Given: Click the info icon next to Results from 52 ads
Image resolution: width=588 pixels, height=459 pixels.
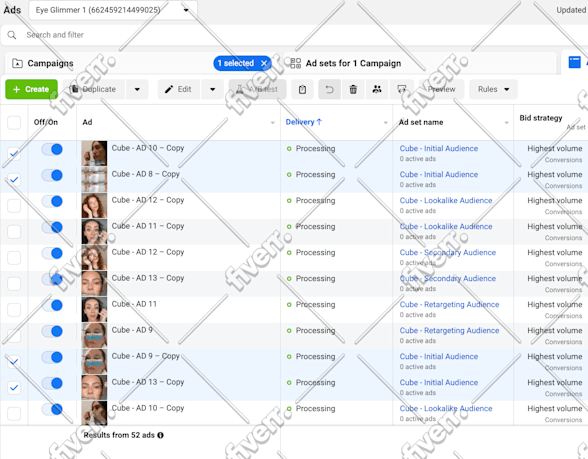Looking at the screenshot, I should point(160,435).
